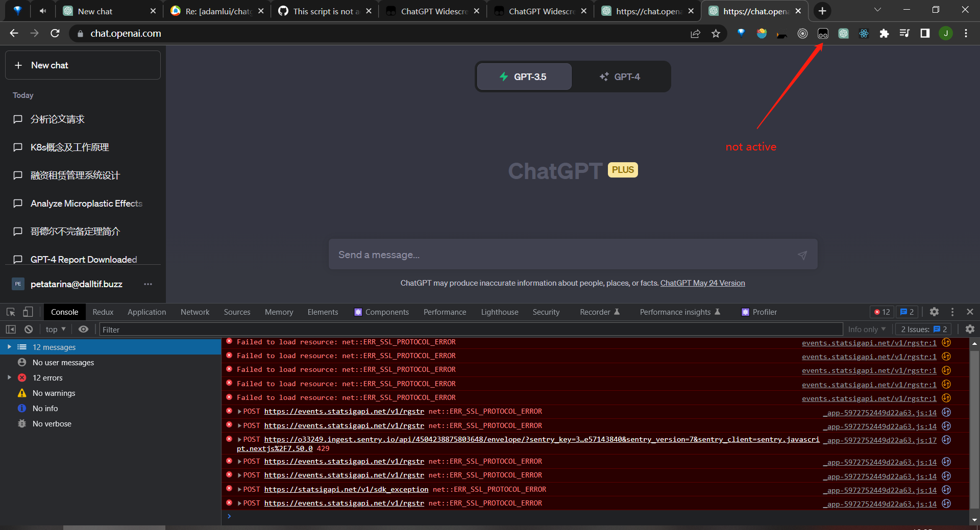The height and width of the screenshot is (530, 980).
Task: Toggle the device emulation toolbar
Action: 28,312
